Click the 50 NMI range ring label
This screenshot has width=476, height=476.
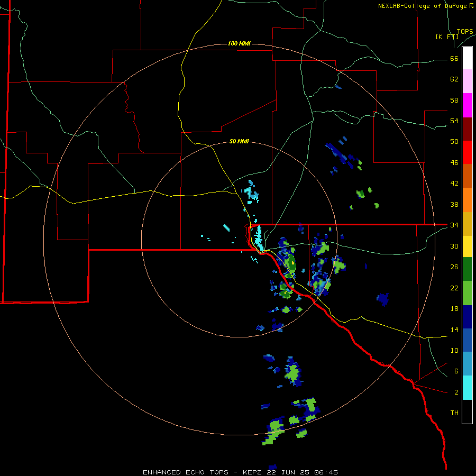pyautogui.click(x=239, y=141)
